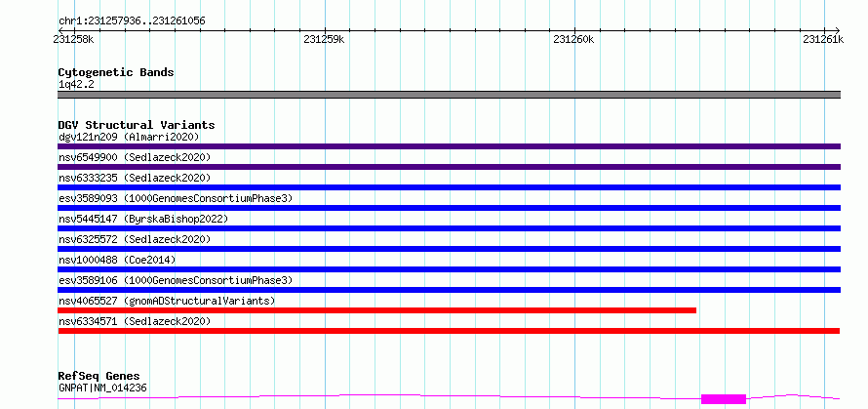Click the nsv4065527 (gnomADStructuralVariants) label
This screenshot has width=868, height=409.
click(x=167, y=301)
